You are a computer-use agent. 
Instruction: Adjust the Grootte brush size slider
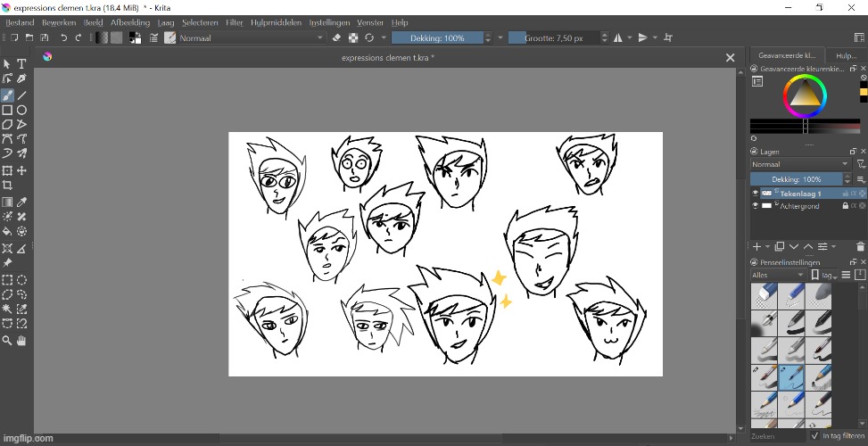(554, 37)
